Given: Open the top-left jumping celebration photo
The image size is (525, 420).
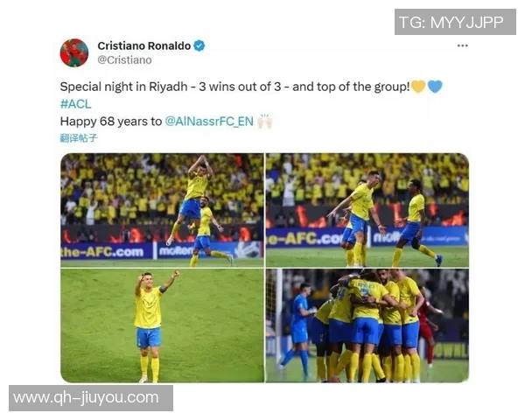Looking at the screenshot, I should (162, 210).
